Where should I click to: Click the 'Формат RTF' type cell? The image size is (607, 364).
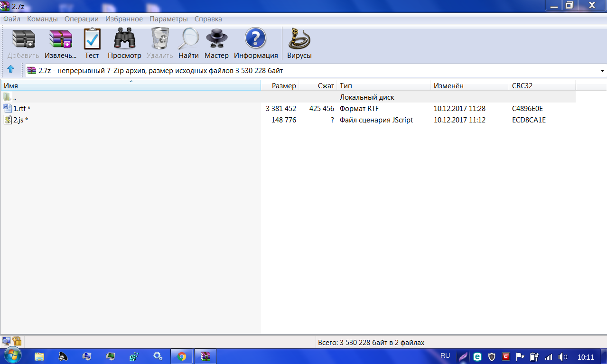pyautogui.click(x=359, y=108)
